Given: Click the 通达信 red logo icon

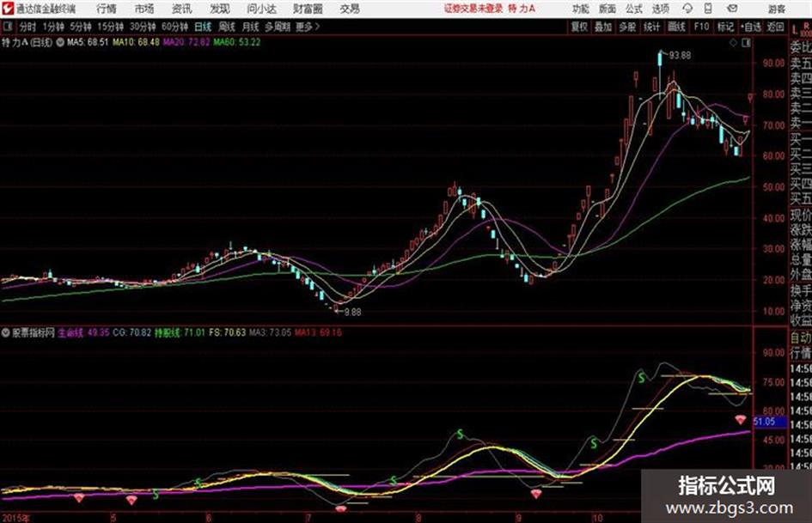Looking at the screenshot, I should (x=7, y=9).
